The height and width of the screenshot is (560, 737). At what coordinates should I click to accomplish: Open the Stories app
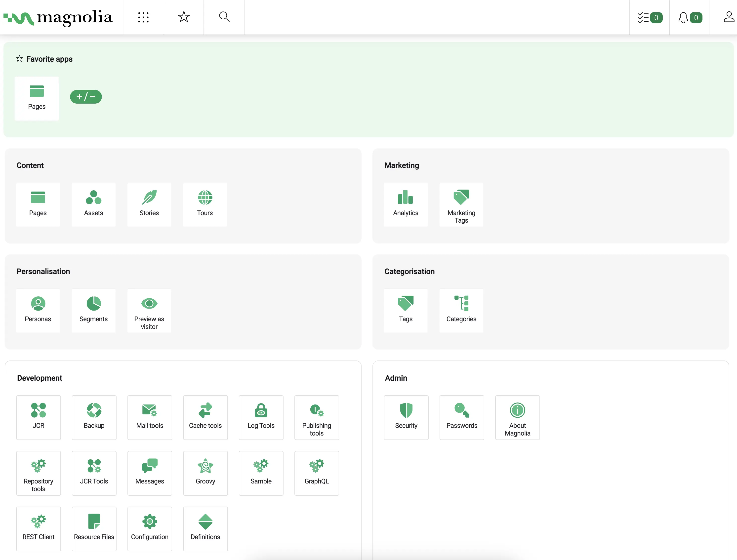pyautogui.click(x=149, y=205)
